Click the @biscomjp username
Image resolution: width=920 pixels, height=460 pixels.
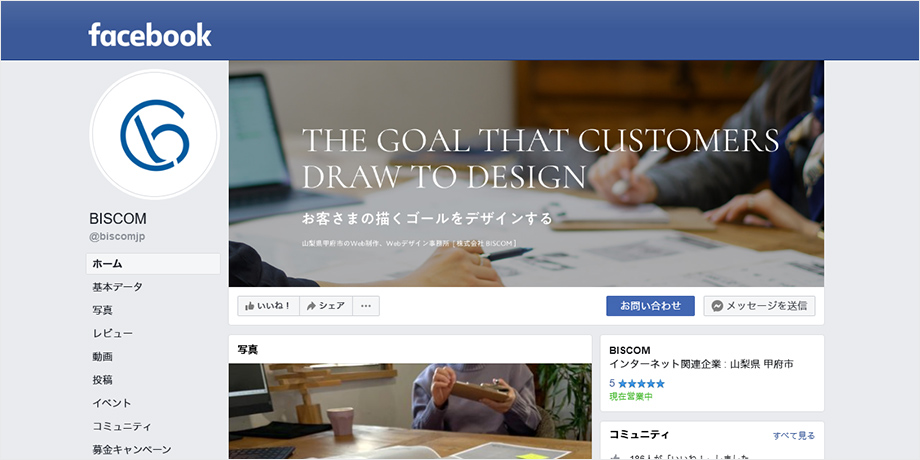[117, 236]
